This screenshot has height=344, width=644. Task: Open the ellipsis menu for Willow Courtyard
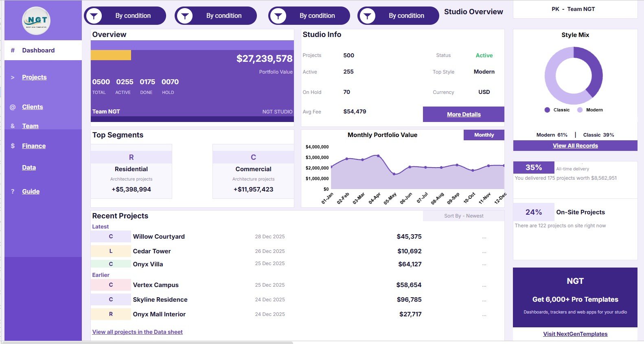click(484, 237)
